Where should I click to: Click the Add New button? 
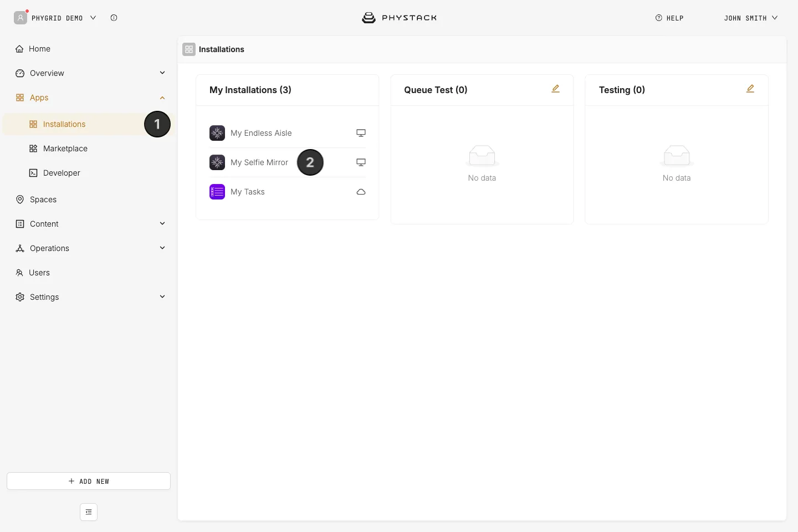(89, 481)
